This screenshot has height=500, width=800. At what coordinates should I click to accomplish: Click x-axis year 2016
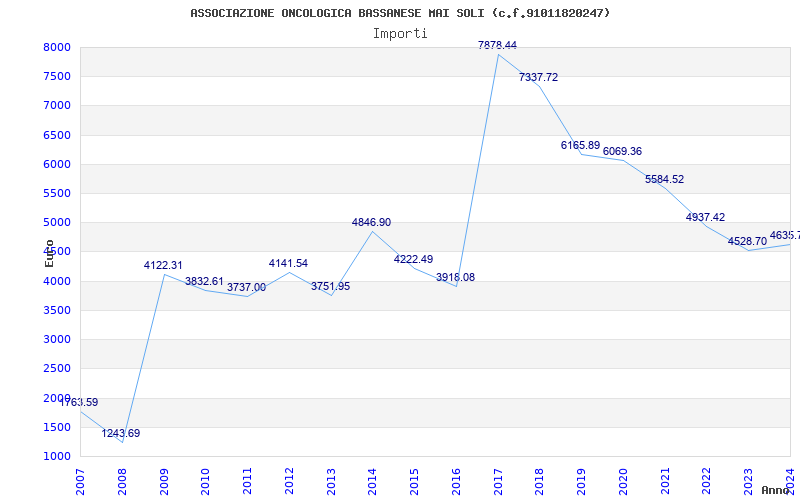point(456,482)
